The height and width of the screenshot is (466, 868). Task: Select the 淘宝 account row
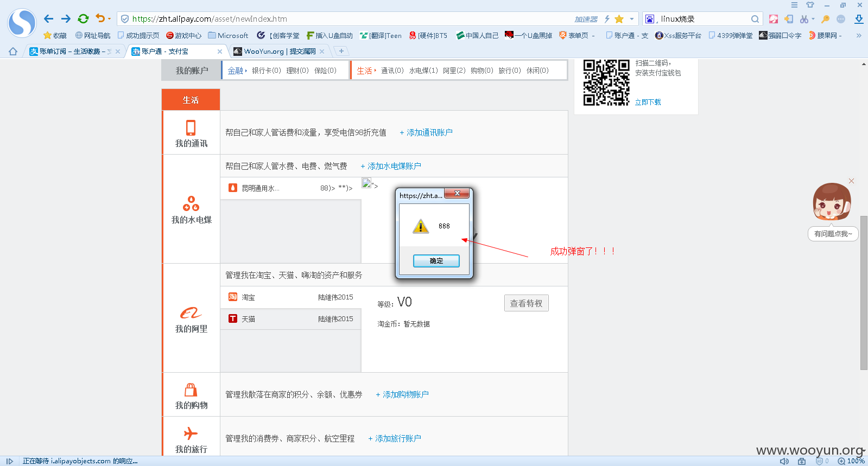click(x=290, y=297)
